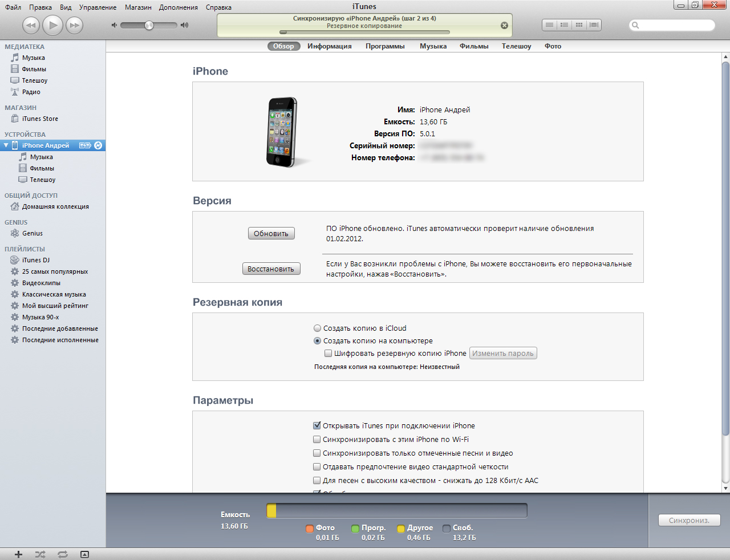Click the loud volume speaker icon
The image size is (730, 560).
tap(184, 25)
